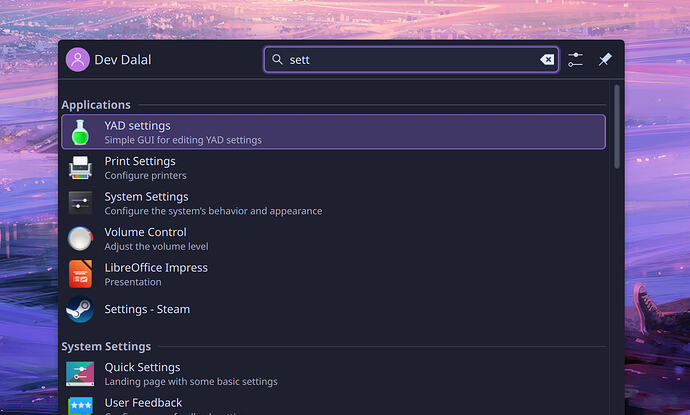Image resolution: width=690 pixels, height=415 pixels.
Task: Open Settings - Steam entry
Action: pos(147,309)
